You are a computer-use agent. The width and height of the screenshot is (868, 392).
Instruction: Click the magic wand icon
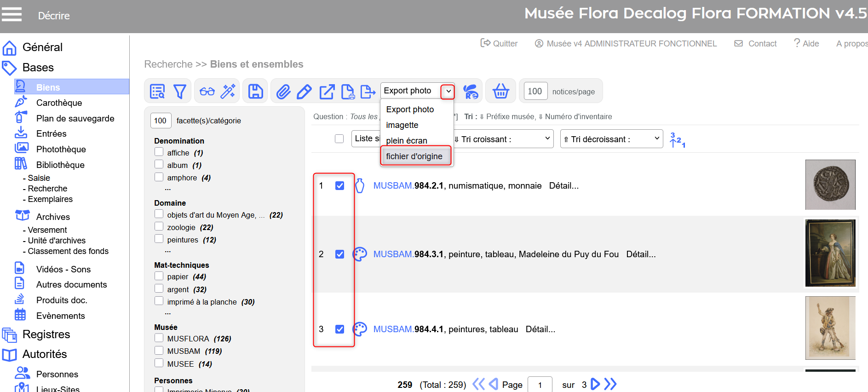228,92
